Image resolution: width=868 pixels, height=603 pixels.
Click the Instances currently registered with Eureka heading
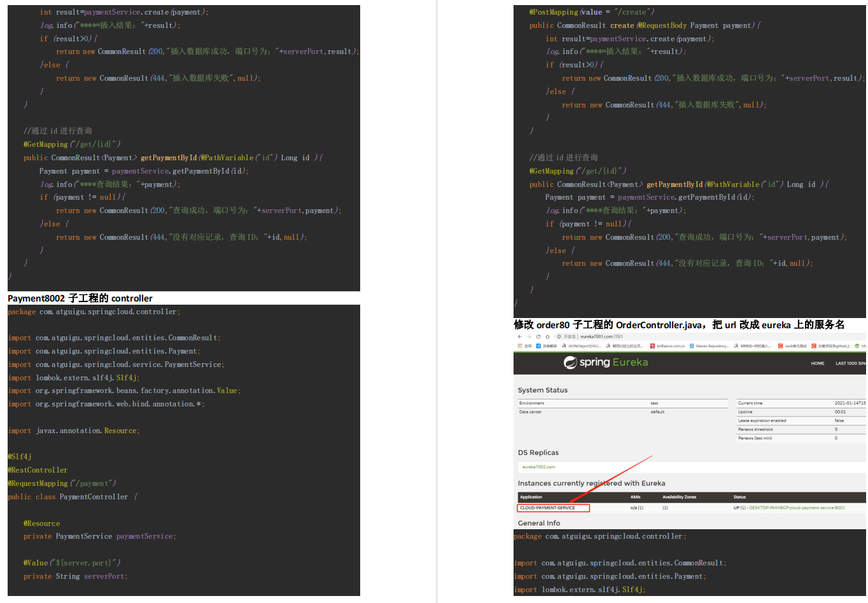[x=592, y=483]
